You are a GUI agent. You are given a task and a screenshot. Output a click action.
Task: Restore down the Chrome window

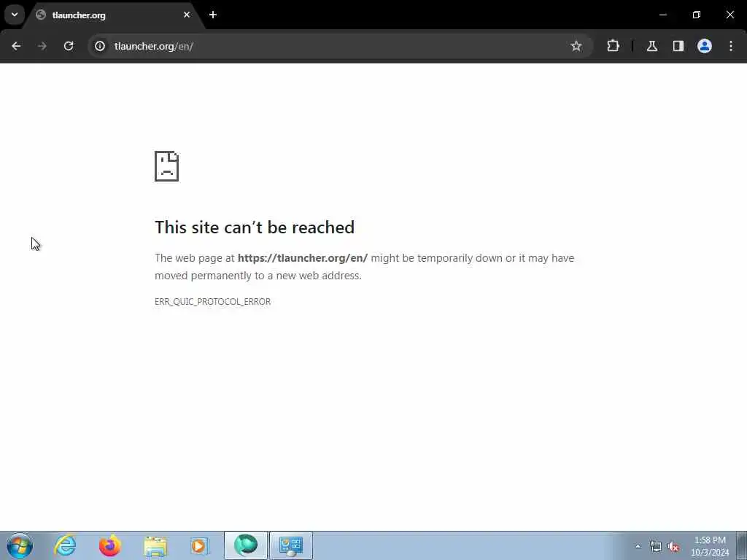[697, 15]
